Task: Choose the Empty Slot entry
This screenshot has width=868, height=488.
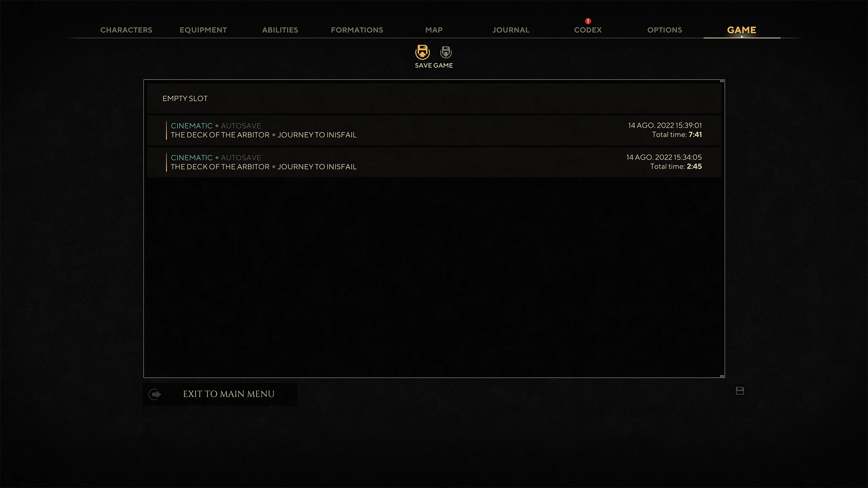Action: pos(434,98)
